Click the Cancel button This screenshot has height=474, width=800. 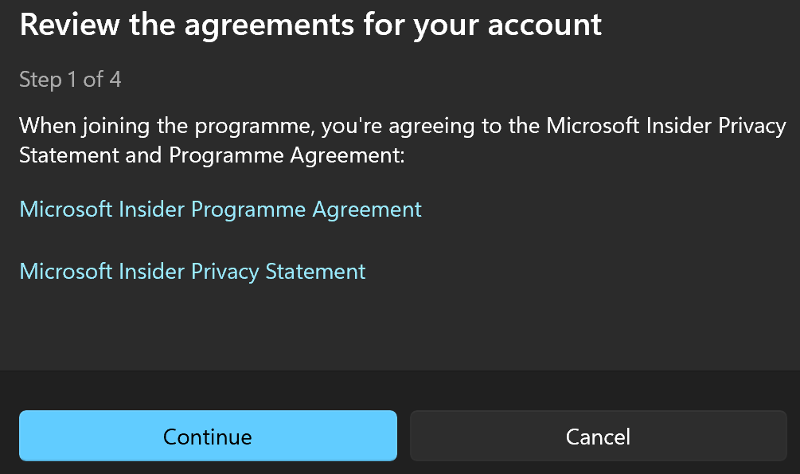coord(598,436)
